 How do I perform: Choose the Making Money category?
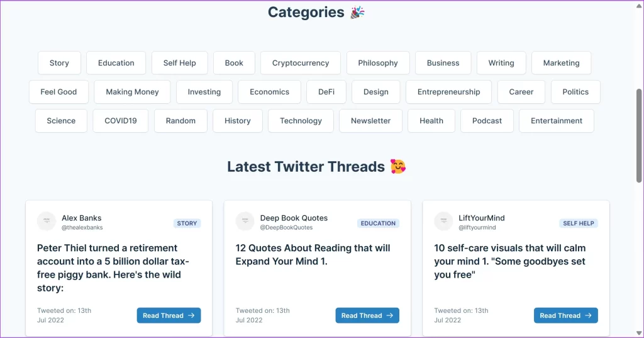tap(132, 92)
